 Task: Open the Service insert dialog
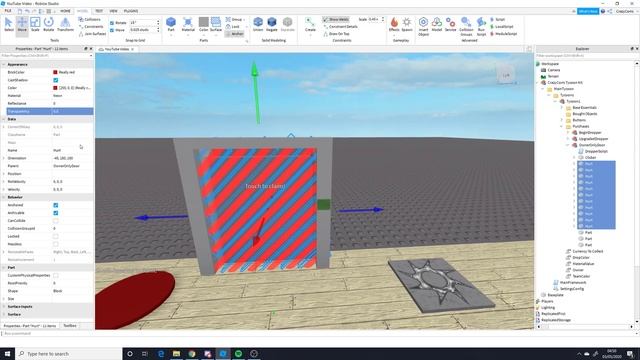tap(450, 24)
